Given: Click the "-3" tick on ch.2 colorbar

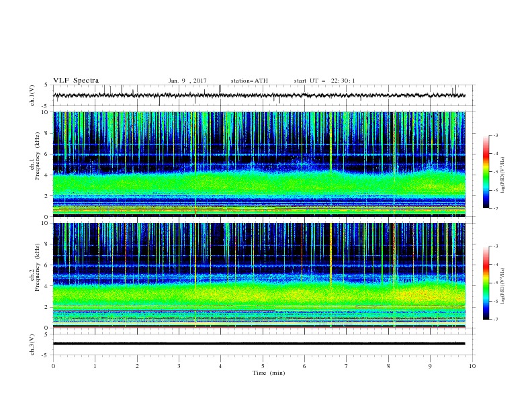Looking at the screenshot, I should [495, 246].
